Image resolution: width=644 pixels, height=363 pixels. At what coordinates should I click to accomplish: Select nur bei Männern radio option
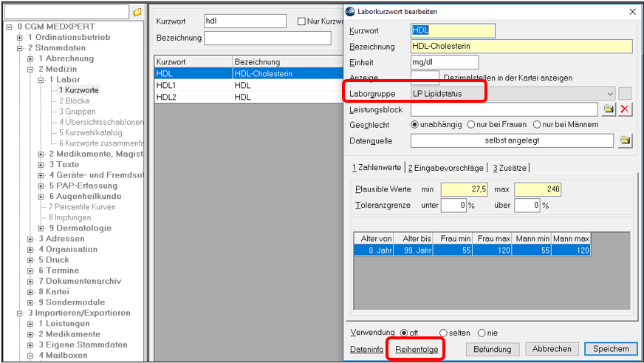(537, 124)
